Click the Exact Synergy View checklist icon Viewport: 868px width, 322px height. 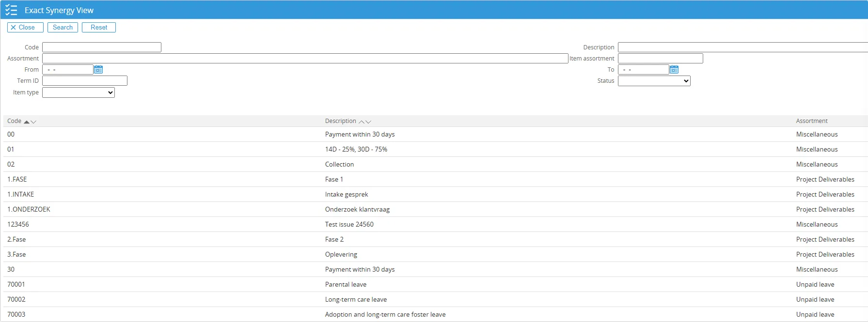tap(11, 10)
